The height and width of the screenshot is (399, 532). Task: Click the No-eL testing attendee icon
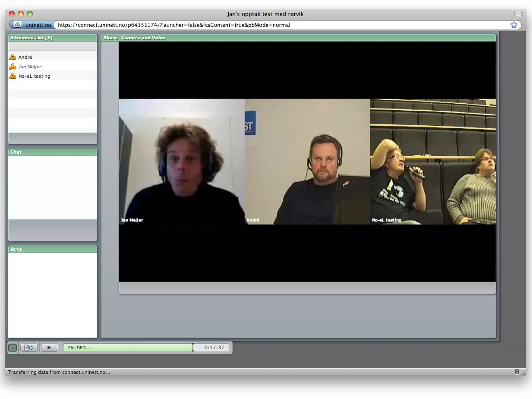pos(12,76)
